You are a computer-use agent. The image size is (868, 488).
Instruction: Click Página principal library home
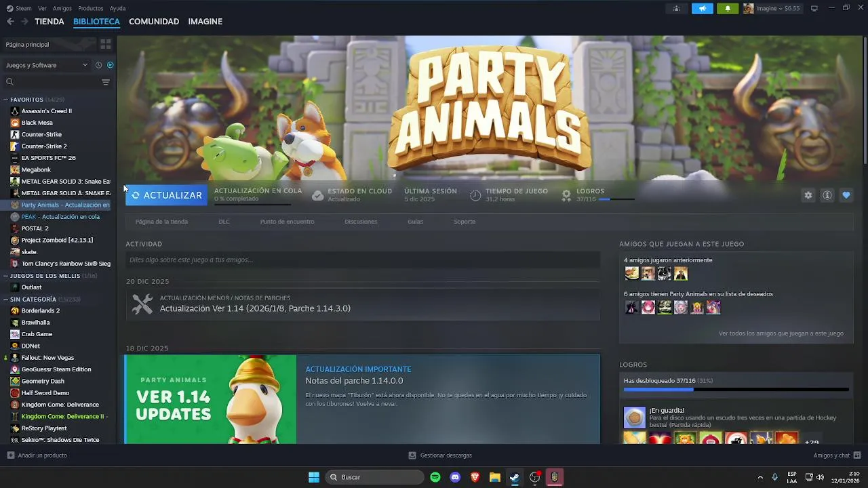(x=27, y=44)
